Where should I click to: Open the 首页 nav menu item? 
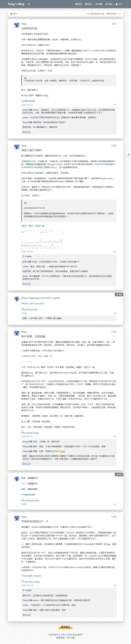(79, 4)
